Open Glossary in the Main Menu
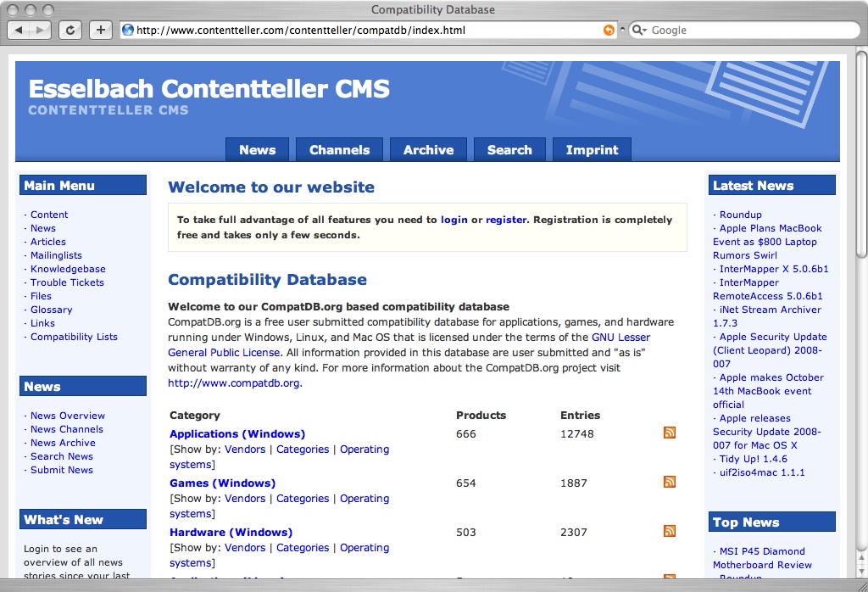 point(52,310)
